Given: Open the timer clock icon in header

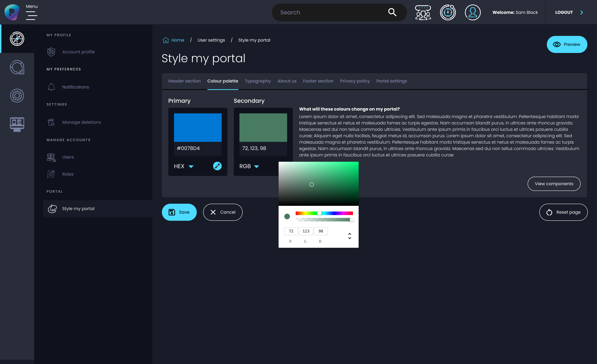Looking at the screenshot, I should point(448,12).
